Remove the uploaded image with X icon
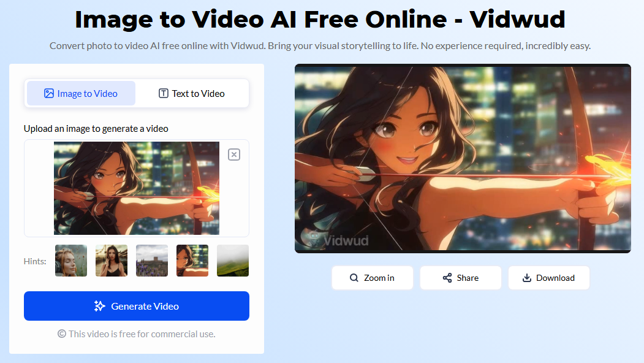This screenshot has width=644, height=363. [234, 155]
